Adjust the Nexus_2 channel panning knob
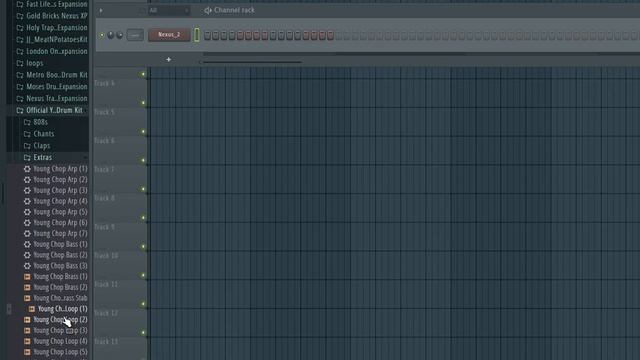Screen dimensions: 640x360 (111, 35)
